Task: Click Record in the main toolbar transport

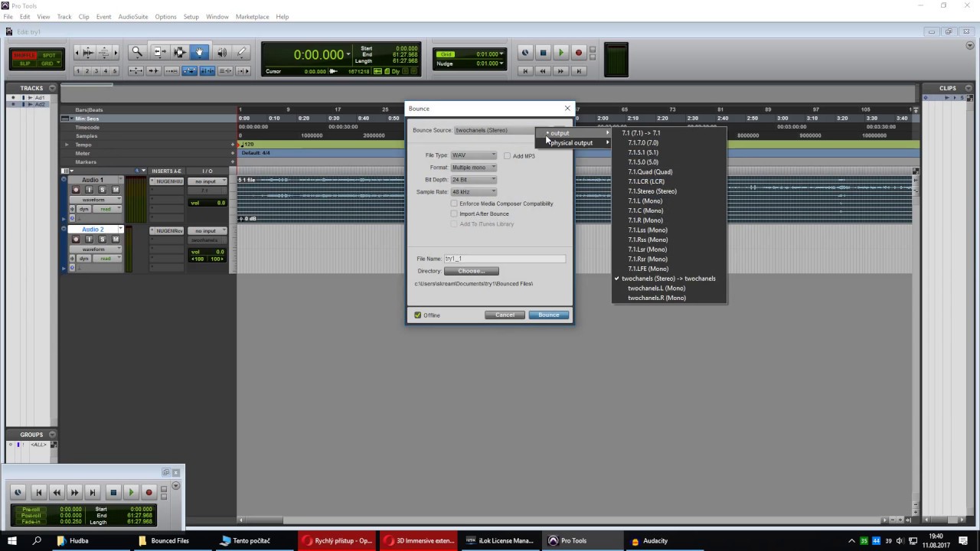Action: pos(579,53)
